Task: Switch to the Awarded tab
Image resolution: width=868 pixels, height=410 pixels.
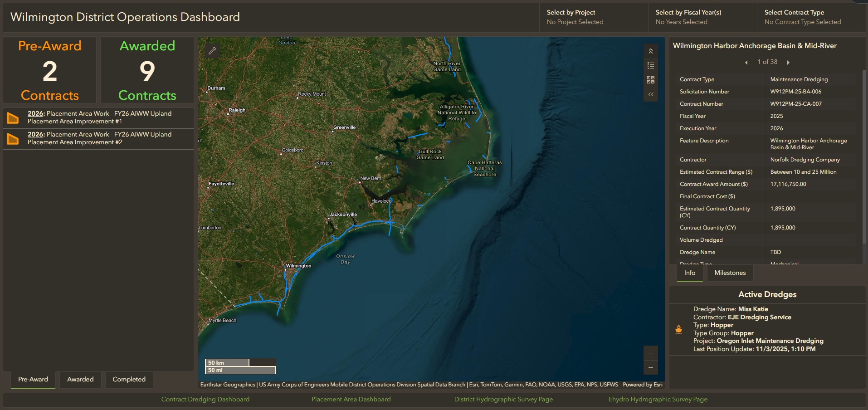Action: click(x=80, y=380)
